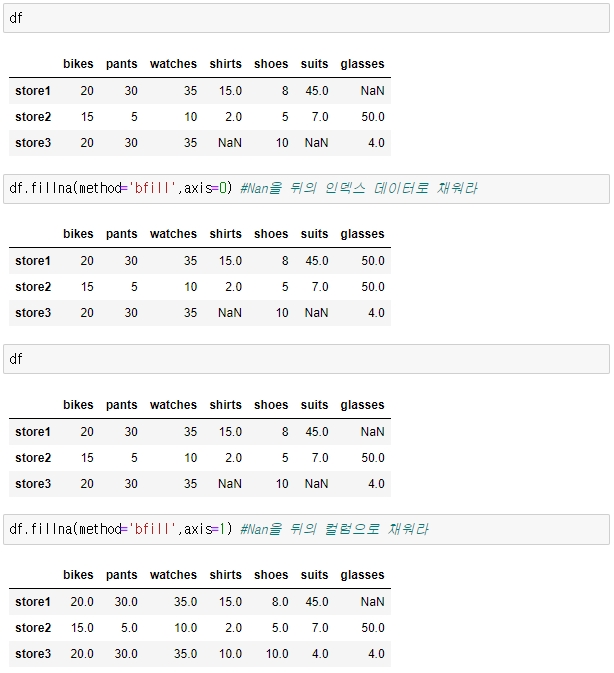Viewport: 614px width, 673px height.
Task: Click 'bfill' string in the axis=1 cell
Action: 152,529
